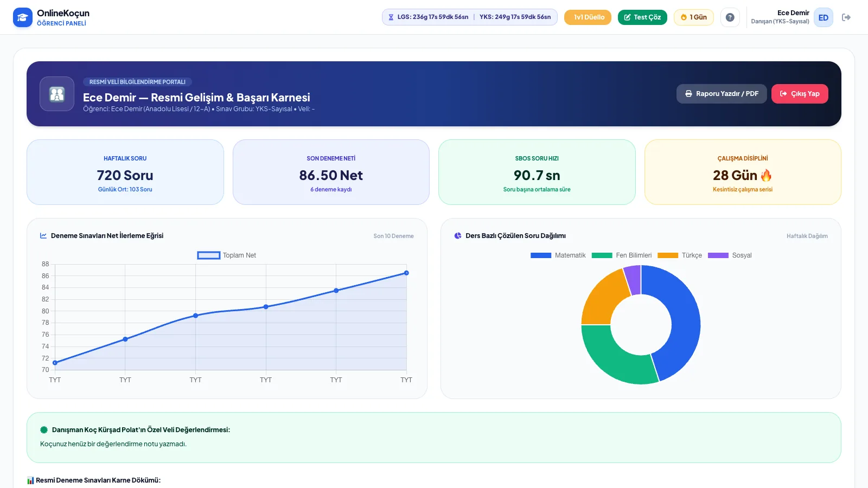Click the first data point on net chart
868x488 pixels.
point(55,363)
